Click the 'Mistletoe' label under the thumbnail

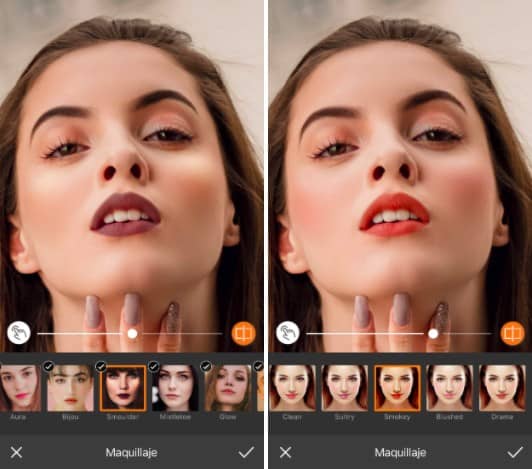point(175,417)
